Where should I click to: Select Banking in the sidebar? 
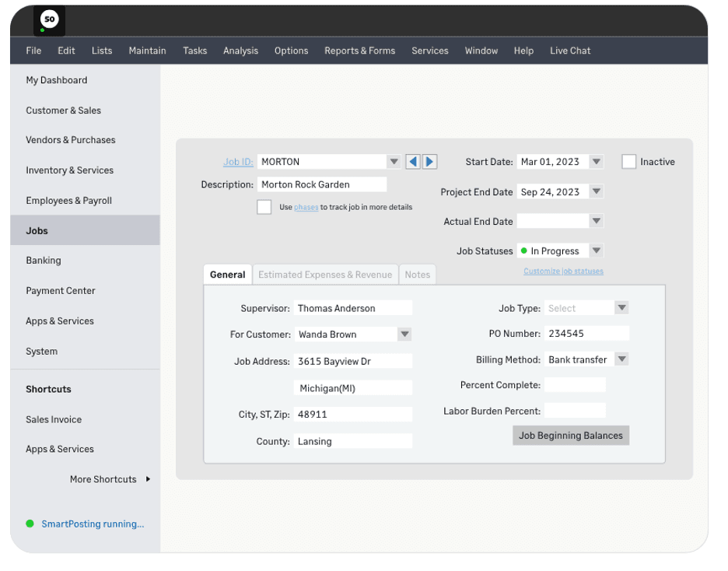click(x=44, y=261)
